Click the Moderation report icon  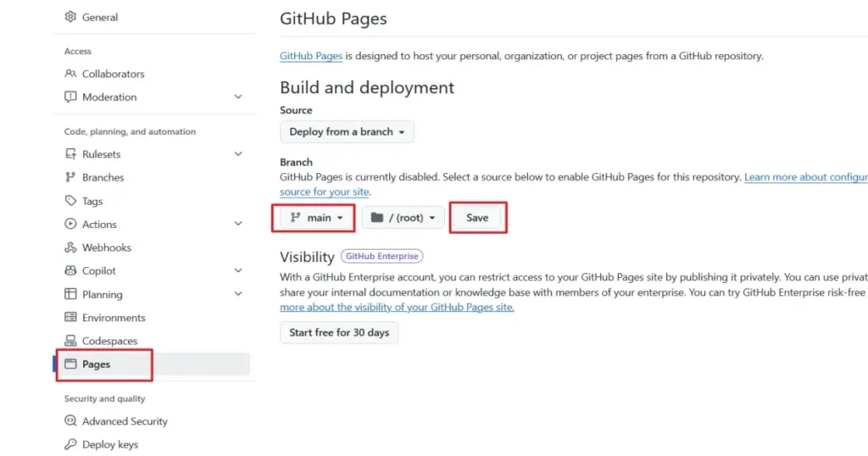[x=70, y=97]
